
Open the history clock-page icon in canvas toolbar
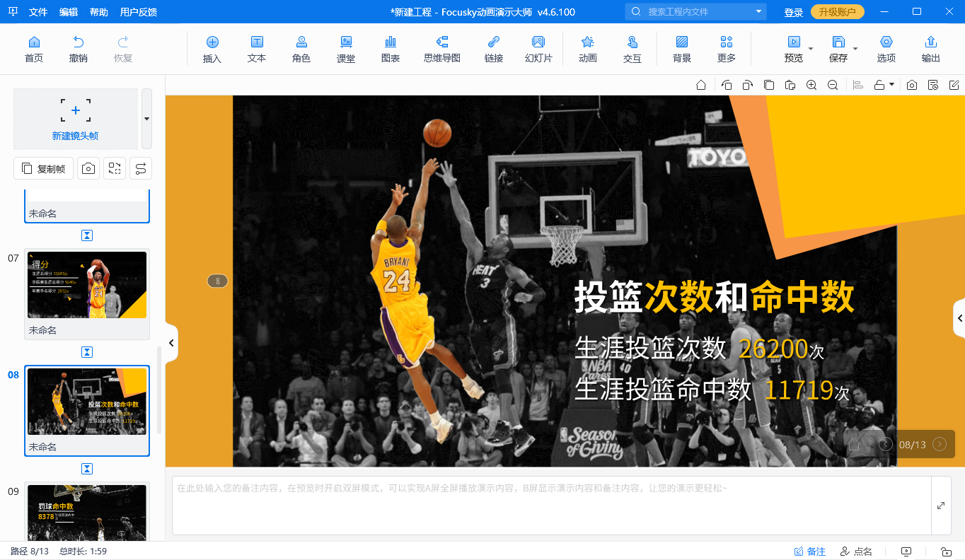tap(933, 85)
